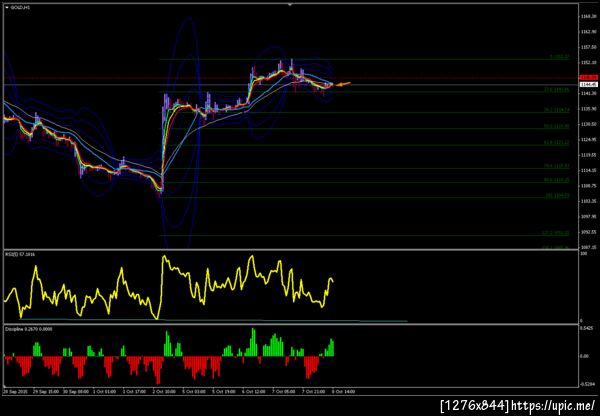Click the 6 Oct 12:00 time label
Image resolution: width=600 pixels, height=416 pixels.
pyautogui.click(x=254, y=392)
